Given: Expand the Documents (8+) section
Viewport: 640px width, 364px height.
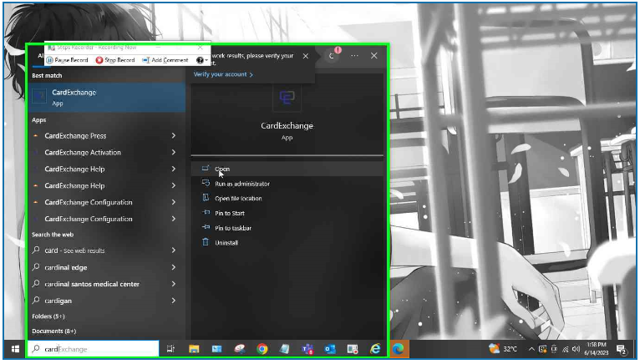Looking at the screenshot, I should coord(53,331).
